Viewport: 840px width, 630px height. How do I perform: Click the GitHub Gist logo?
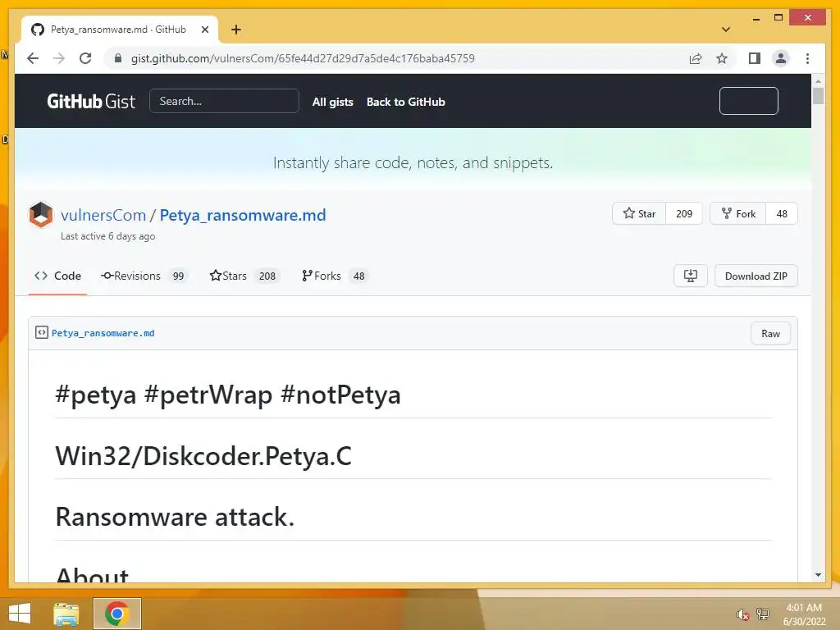click(x=91, y=101)
